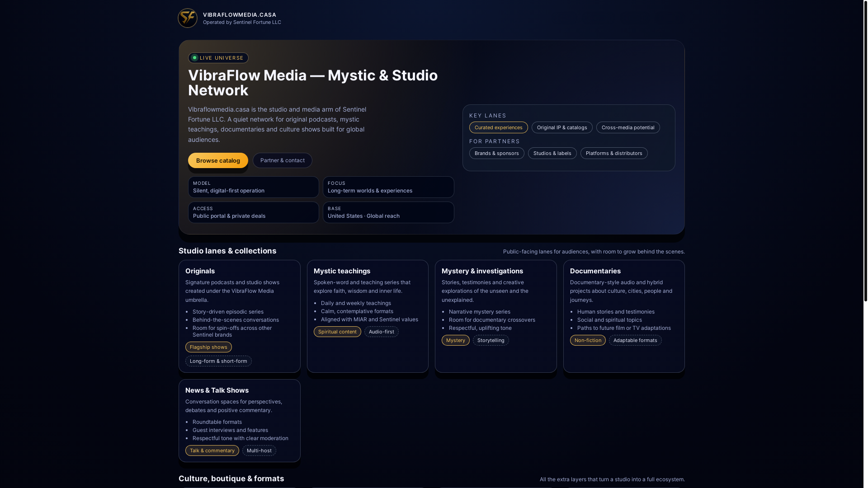Click the Documentaries card heading

[x=595, y=271]
